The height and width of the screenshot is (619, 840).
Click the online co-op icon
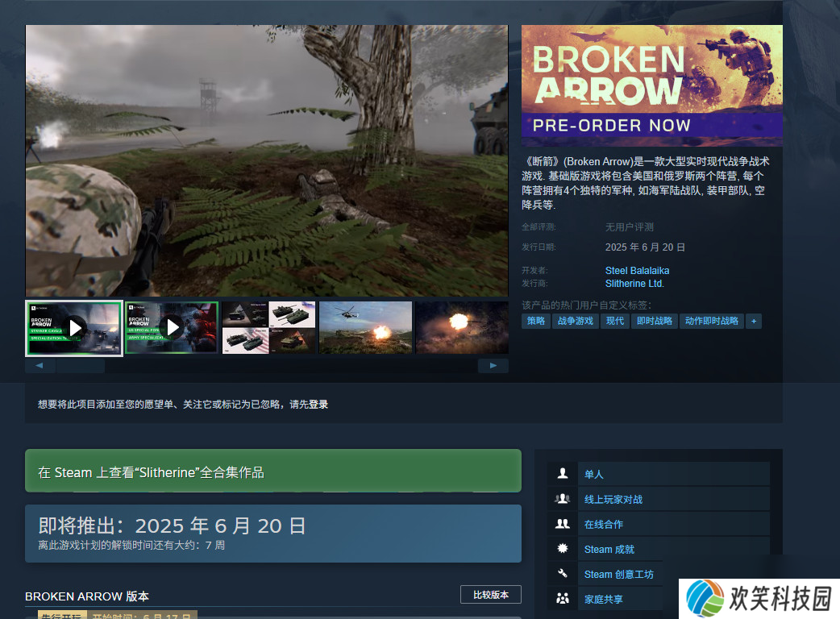click(x=563, y=524)
